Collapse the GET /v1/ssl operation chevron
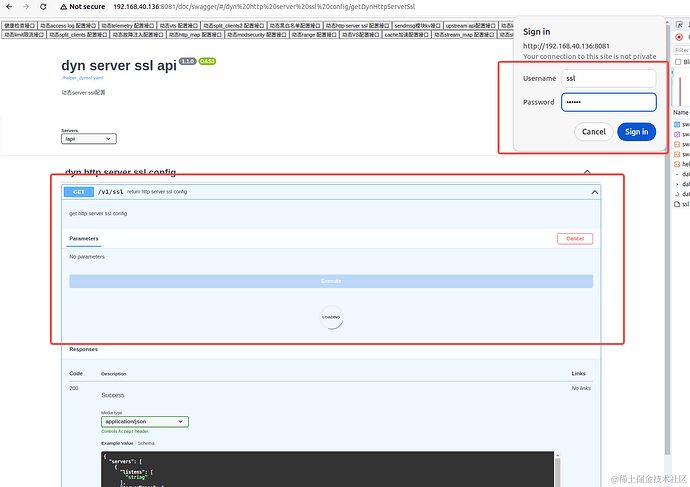690x487 pixels. [594, 191]
